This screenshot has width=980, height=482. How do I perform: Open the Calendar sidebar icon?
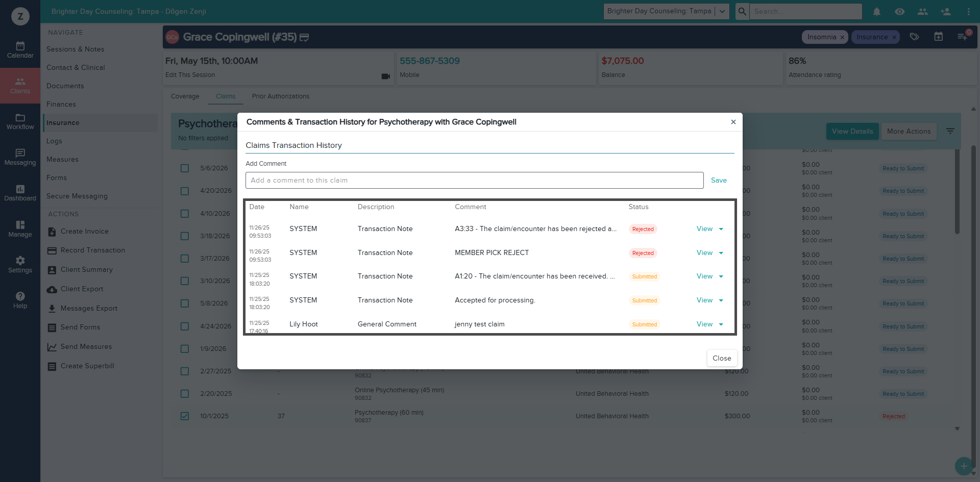coord(20,50)
